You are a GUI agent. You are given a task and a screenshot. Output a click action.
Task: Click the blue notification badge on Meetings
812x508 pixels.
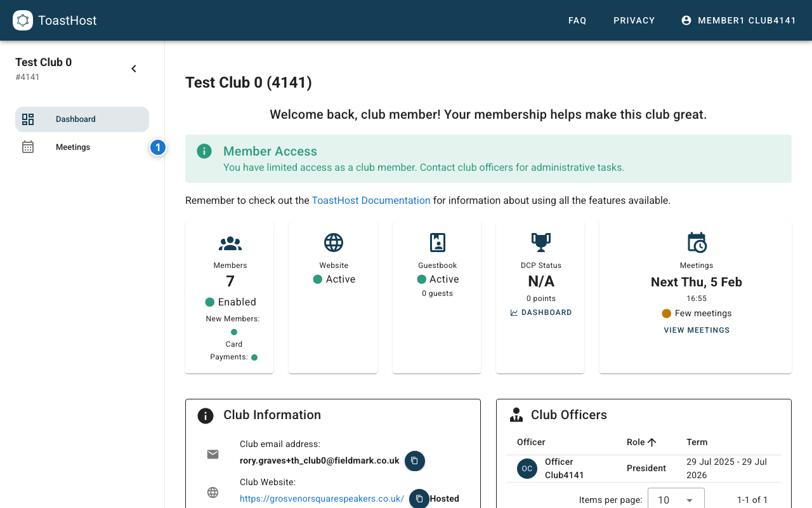pyautogui.click(x=157, y=147)
